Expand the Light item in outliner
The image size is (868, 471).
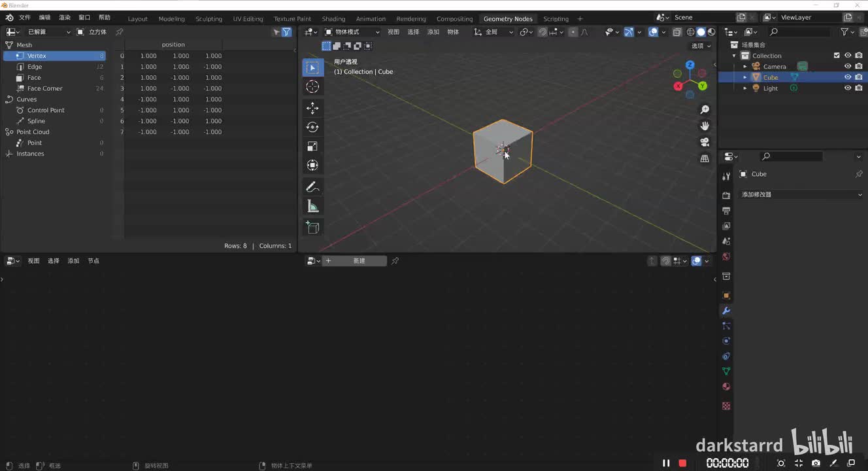[744, 88]
